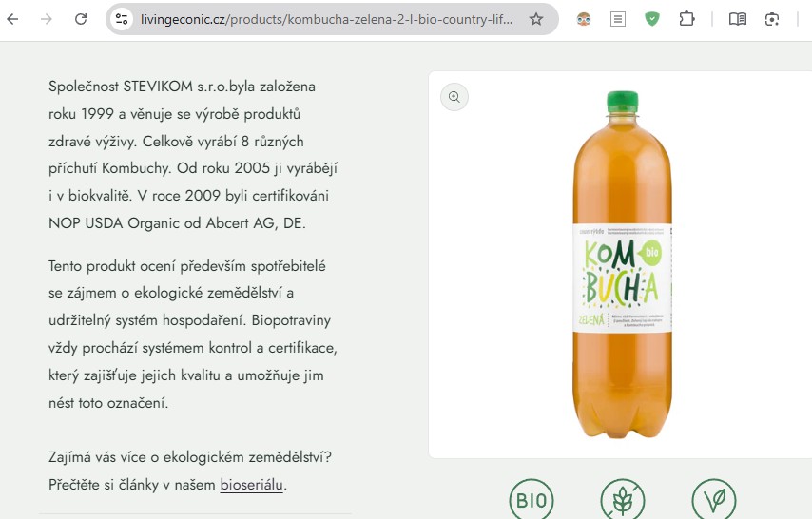Zoom the product image with magnifier button
This screenshot has width=812, height=519.
[454, 97]
